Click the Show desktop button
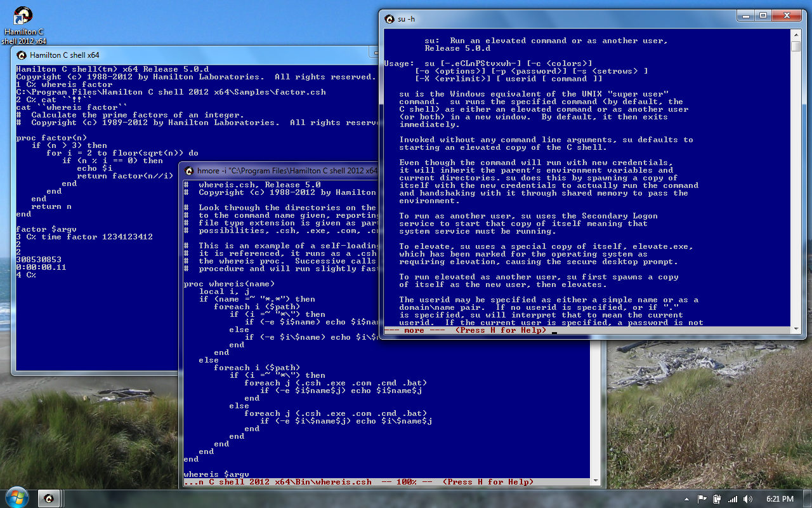 (808, 499)
